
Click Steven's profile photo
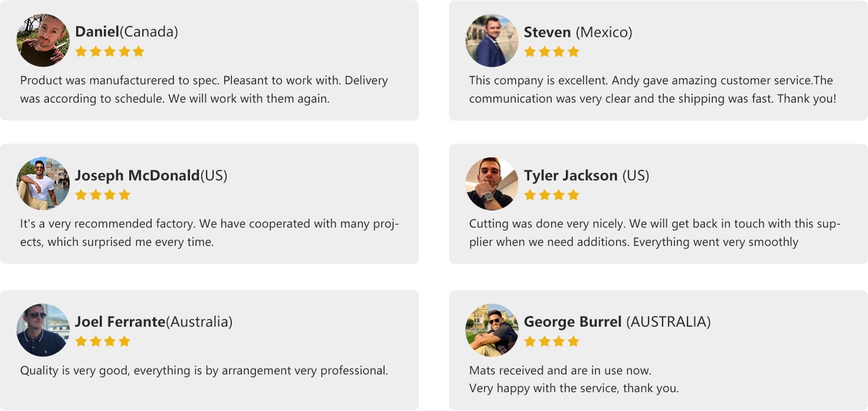[492, 40]
